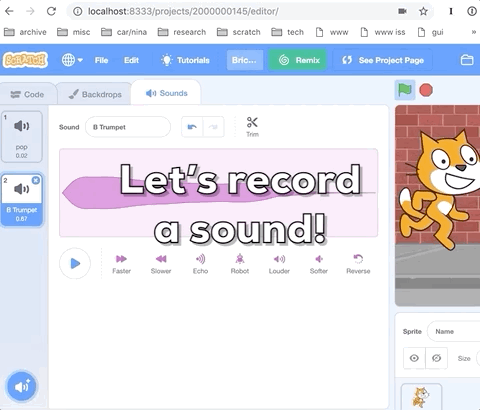Screen dimensions: 480x410
Task: Open Tutorials
Action: 186,60
